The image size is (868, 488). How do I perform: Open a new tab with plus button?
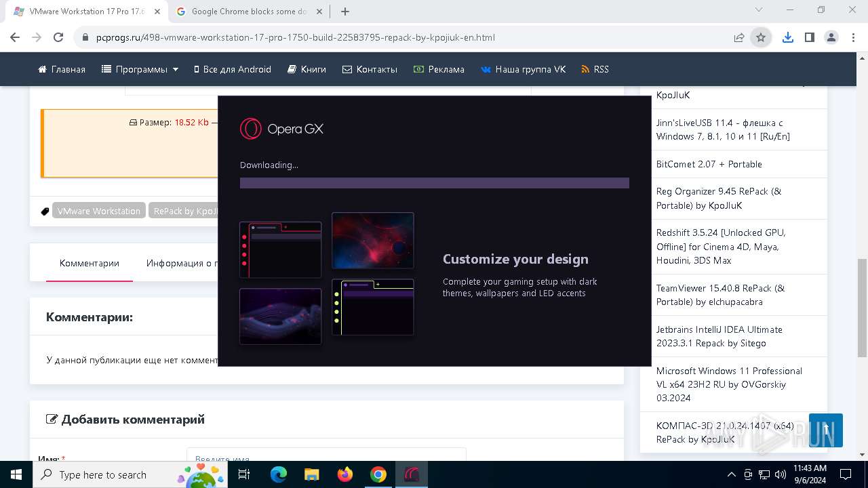point(345,12)
